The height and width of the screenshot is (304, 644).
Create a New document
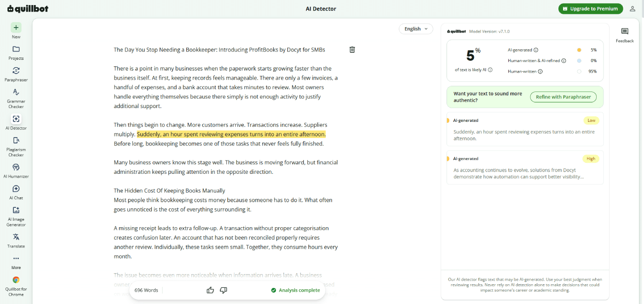(x=16, y=31)
